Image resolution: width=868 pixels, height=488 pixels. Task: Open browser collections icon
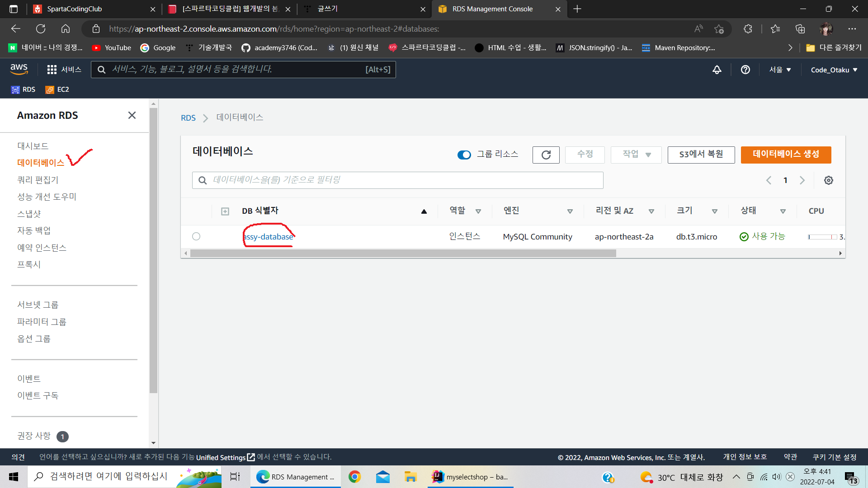point(801,29)
